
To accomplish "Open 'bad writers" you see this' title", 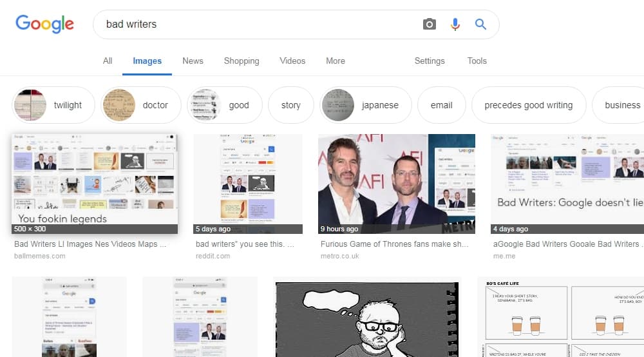I will pos(245,244).
